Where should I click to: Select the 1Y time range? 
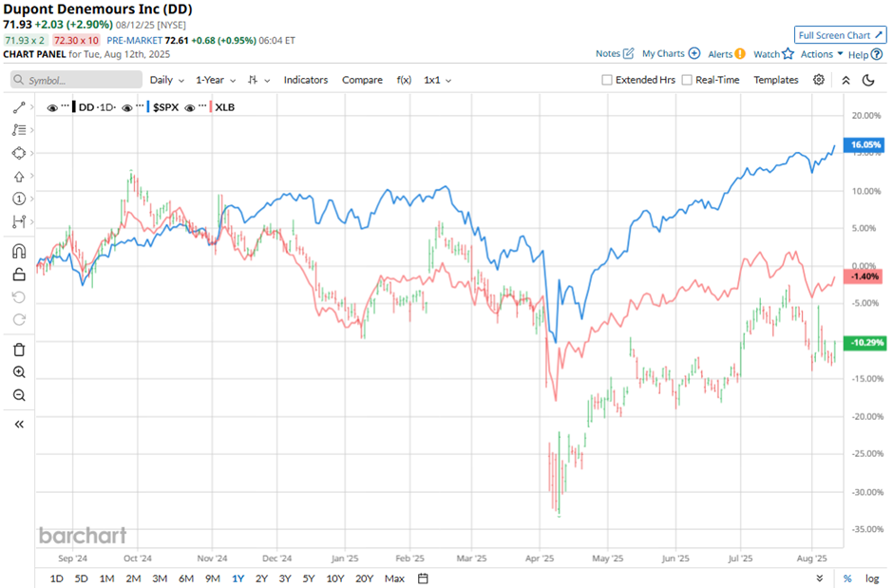pos(238,579)
